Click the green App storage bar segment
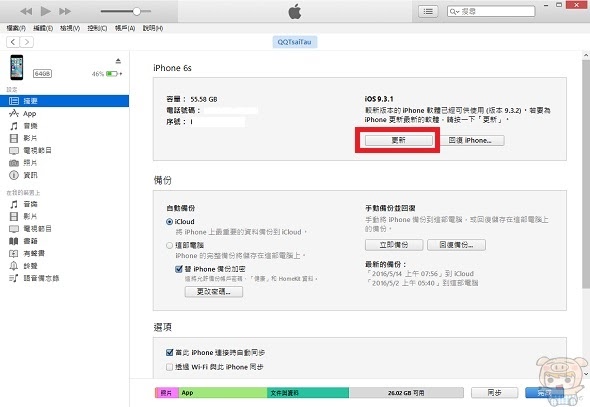 (223, 393)
